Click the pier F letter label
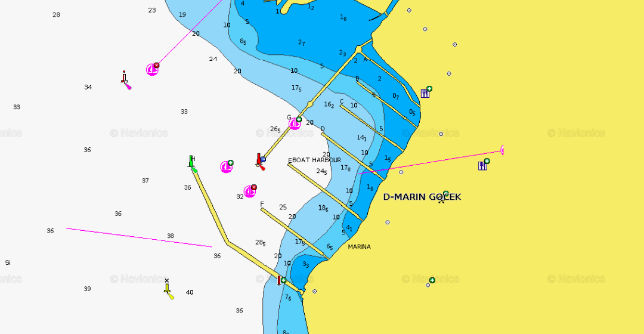The width and height of the screenshot is (644, 334). click(x=262, y=204)
